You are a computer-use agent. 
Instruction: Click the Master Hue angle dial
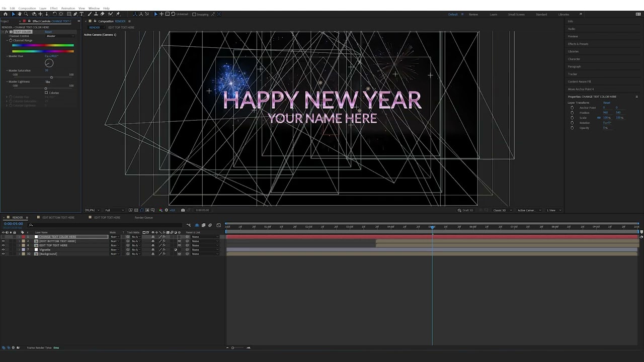click(49, 63)
